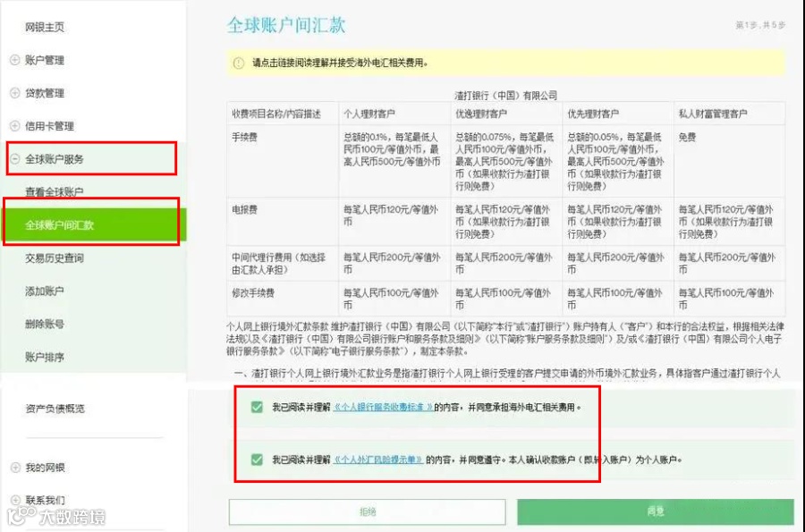The height and width of the screenshot is (532, 805).
Task: Open 网银主页 in the sidebar
Action: tap(45, 27)
